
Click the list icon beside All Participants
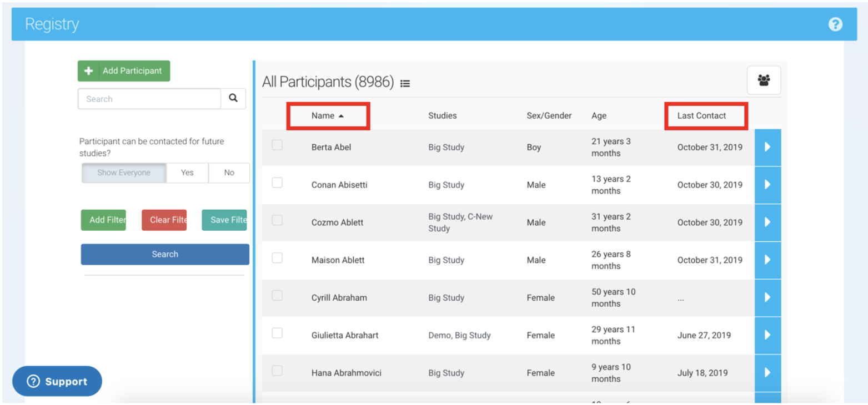point(405,84)
